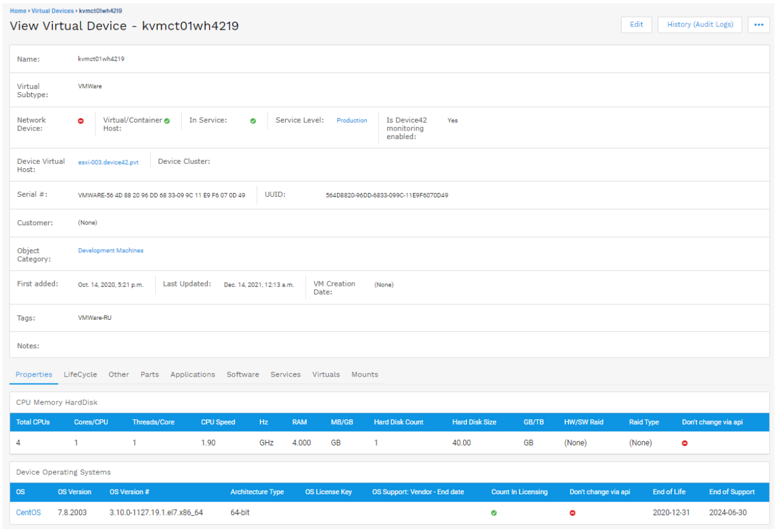Click the End of Support column header
Viewport: 775px width, 532px height.
pyautogui.click(x=732, y=492)
